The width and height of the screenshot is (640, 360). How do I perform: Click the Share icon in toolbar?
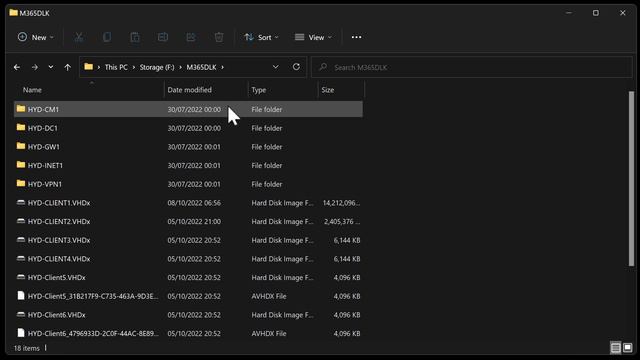191,37
